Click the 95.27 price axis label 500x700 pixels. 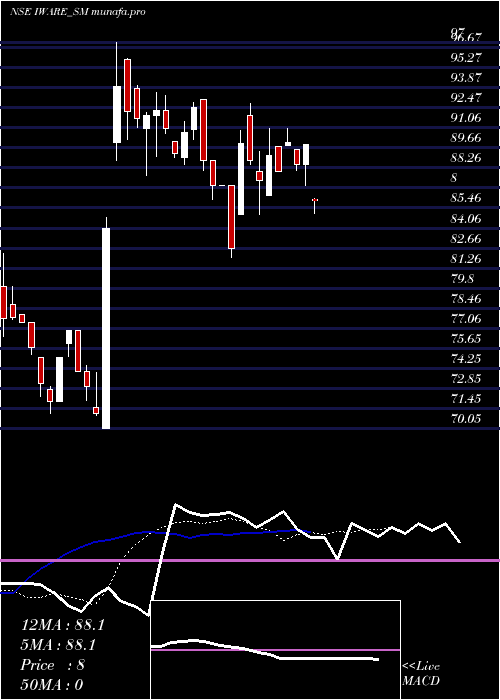pyautogui.click(x=466, y=58)
